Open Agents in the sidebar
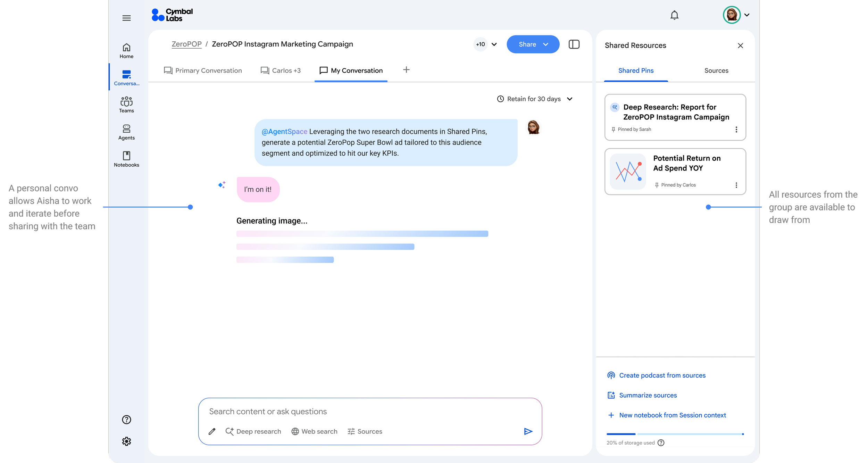Screen dimensions: 868x463 126,132
